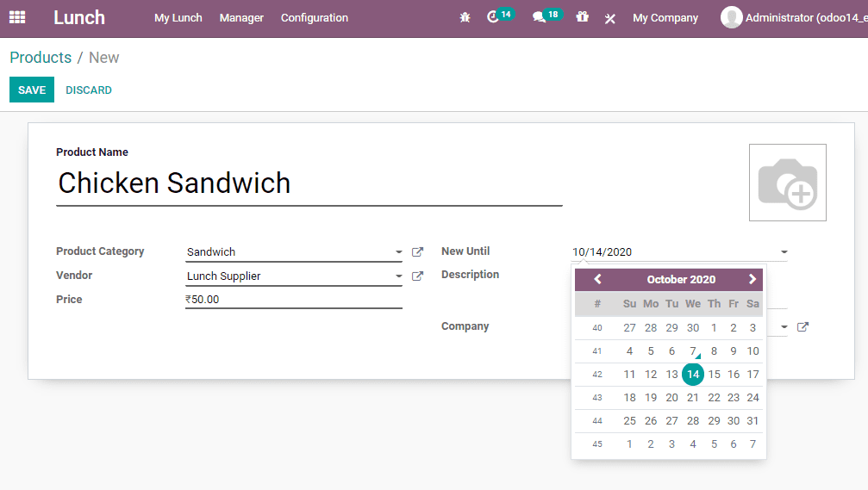The image size is (868, 490).
Task: Select October 23 in calendar
Action: pos(734,398)
